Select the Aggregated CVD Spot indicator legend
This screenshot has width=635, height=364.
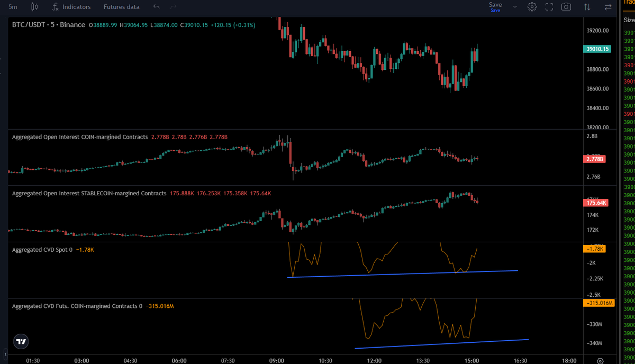point(42,250)
